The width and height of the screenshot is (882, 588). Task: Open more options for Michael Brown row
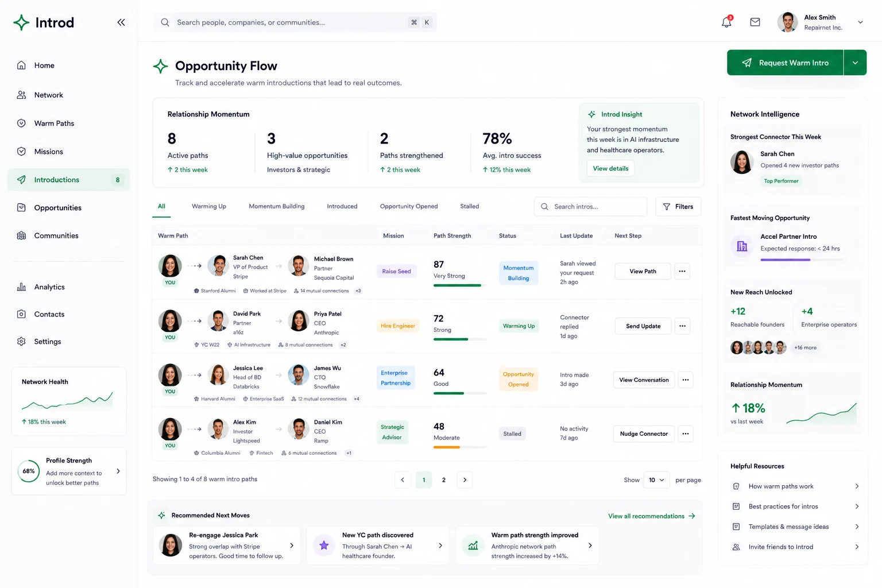[x=682, y=271]
